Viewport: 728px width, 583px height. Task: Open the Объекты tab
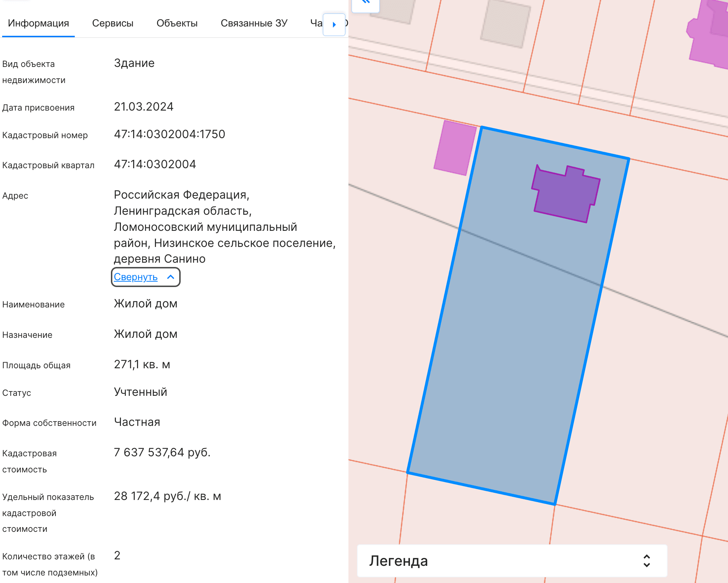click(x=177, y=23)
